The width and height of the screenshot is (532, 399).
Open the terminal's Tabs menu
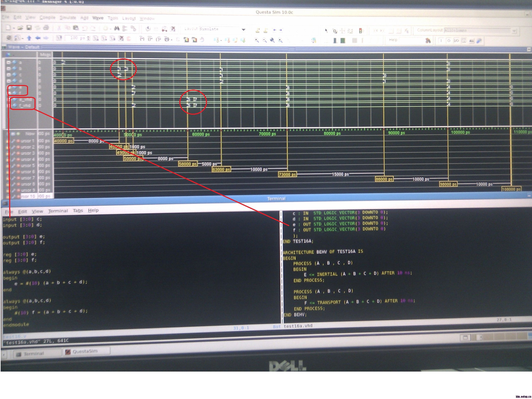point(78,211)
